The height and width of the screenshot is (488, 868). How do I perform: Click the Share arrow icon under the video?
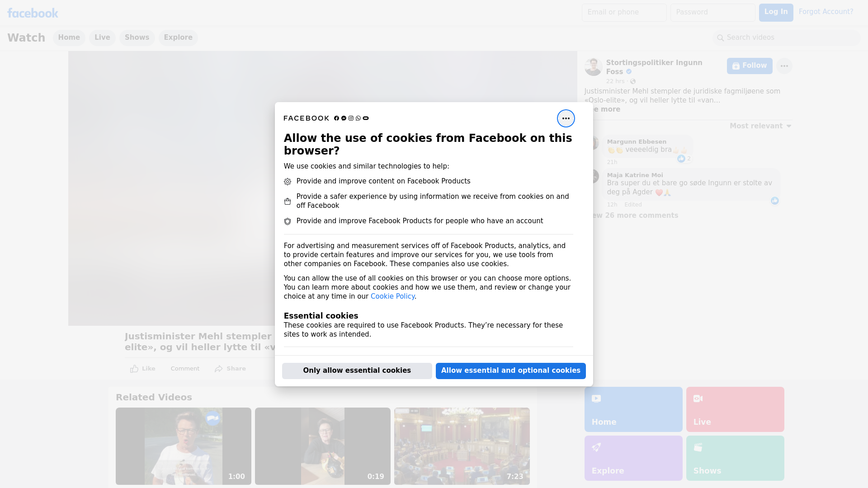[x=219, y=369]
